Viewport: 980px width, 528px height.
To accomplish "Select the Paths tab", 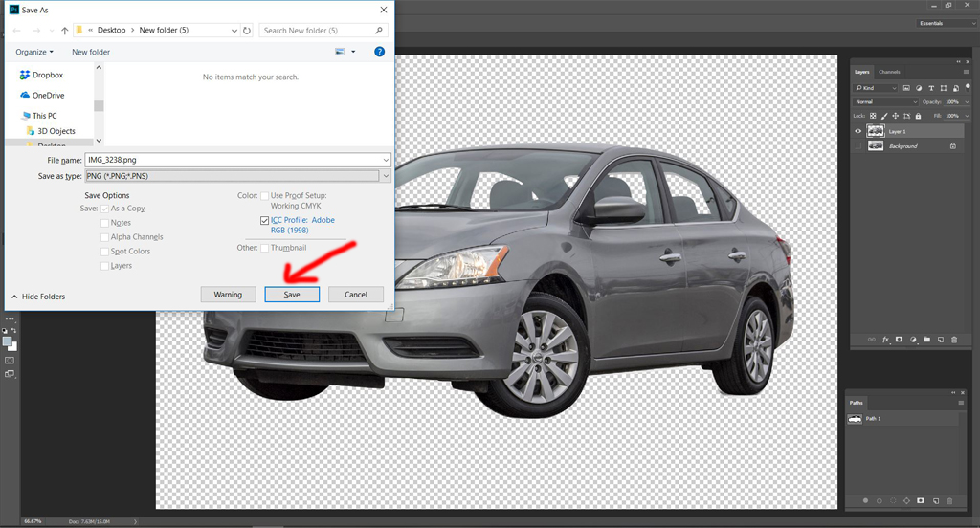I will point(857,403).
